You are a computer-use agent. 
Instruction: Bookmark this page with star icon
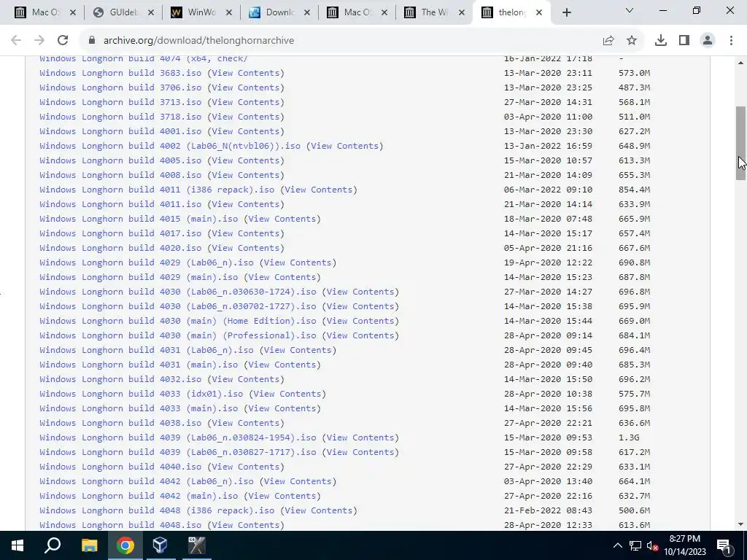point(632,41)
